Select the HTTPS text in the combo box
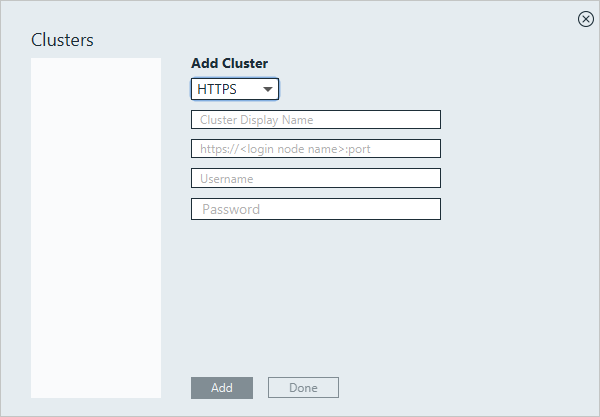 [x=217, y=90]
